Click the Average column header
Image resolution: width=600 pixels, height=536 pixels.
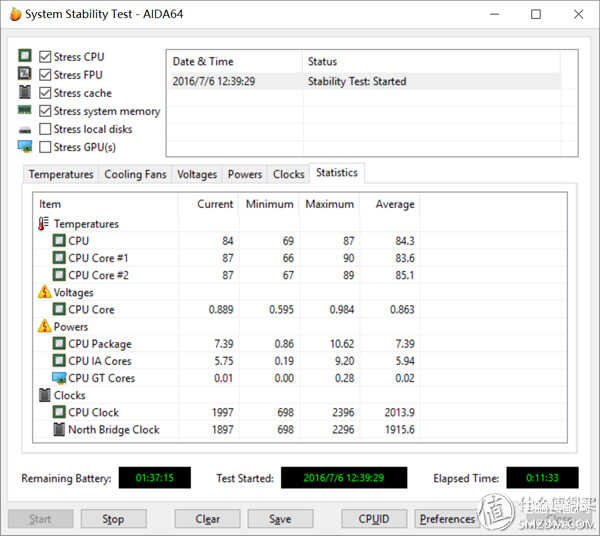[390, 204]
